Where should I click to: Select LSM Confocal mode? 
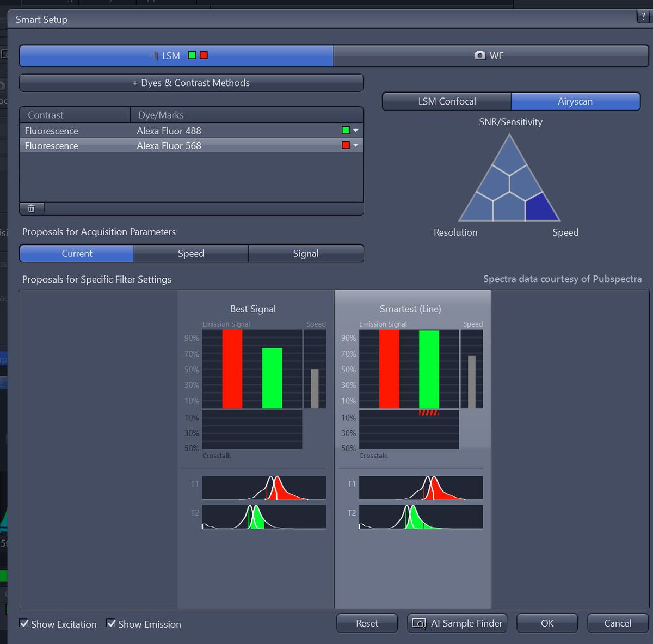point(447,101)
